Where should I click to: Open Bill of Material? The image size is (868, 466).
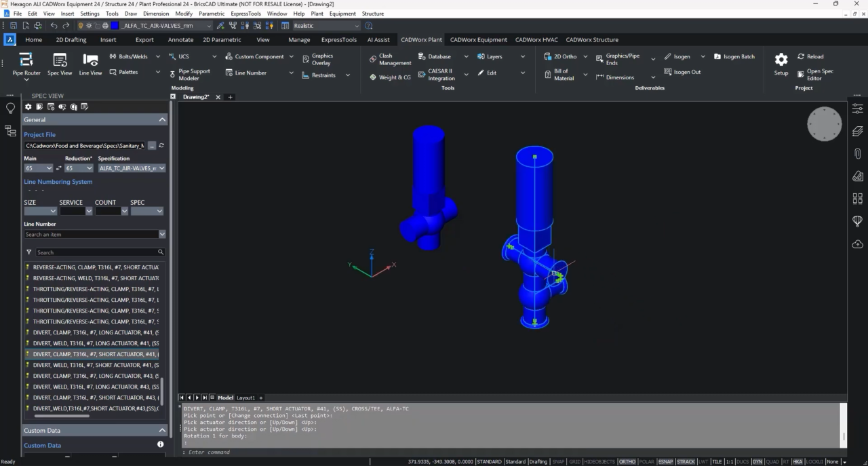click(x=559, y=75)
